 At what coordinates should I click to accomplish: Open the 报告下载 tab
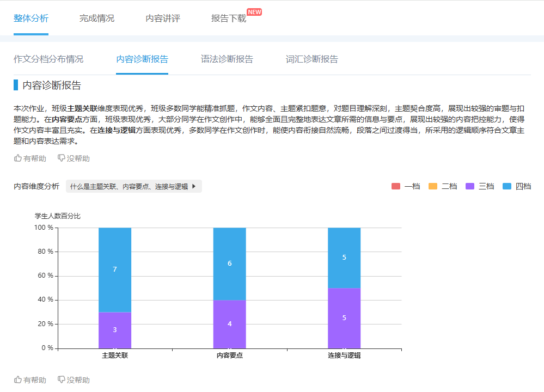click(x=229, y=19)
